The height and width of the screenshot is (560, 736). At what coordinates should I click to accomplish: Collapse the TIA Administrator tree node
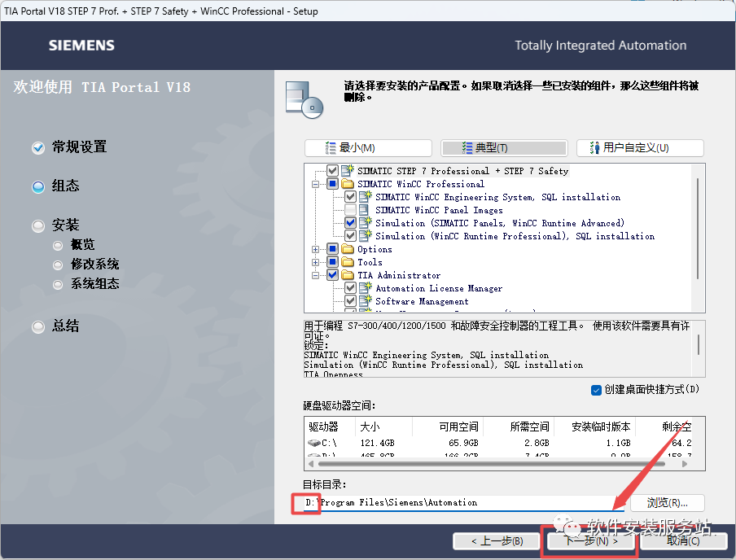[x=315, y=276]
